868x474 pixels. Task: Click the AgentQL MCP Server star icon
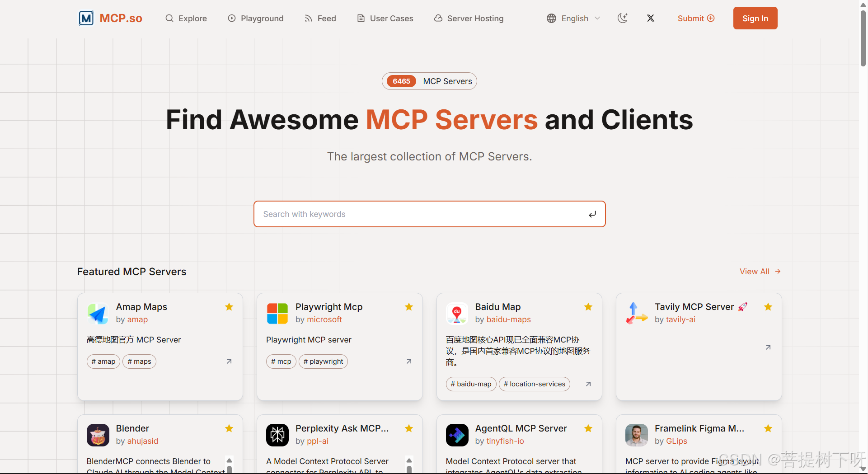[588, 428]
